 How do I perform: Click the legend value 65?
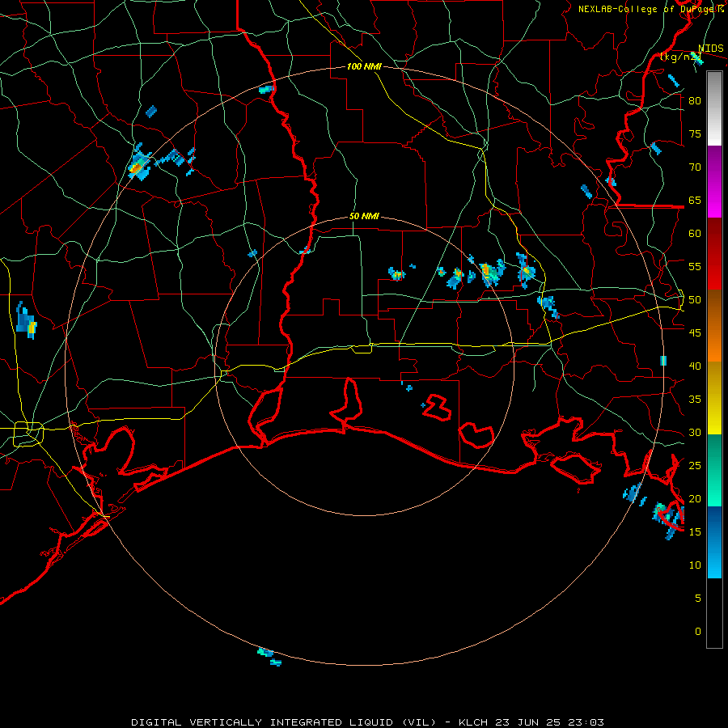click(695, 200)
